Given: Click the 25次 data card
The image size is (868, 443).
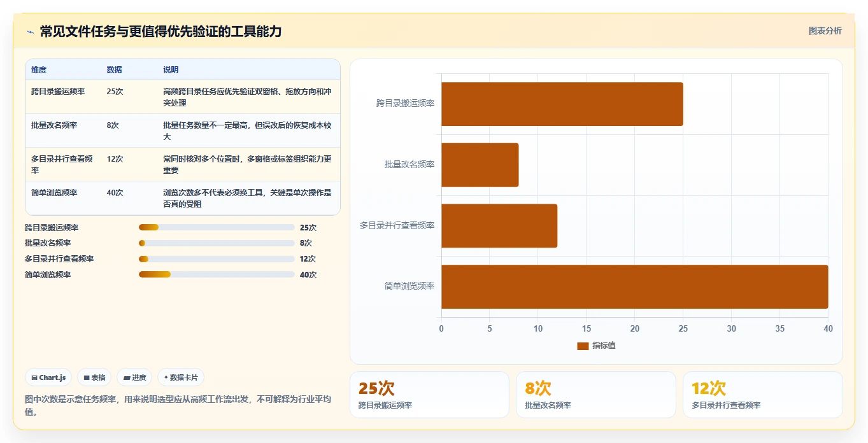Looking at the screenshot, I should (x=429, y=395).
